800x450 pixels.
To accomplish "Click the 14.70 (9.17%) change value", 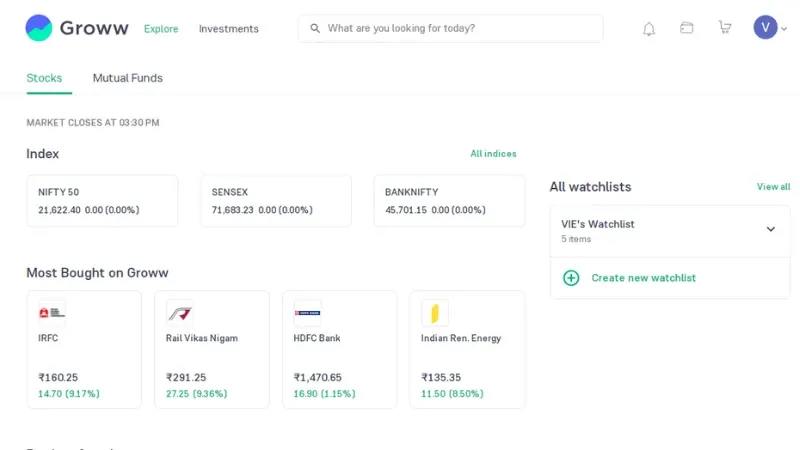I will click(69, 394).
